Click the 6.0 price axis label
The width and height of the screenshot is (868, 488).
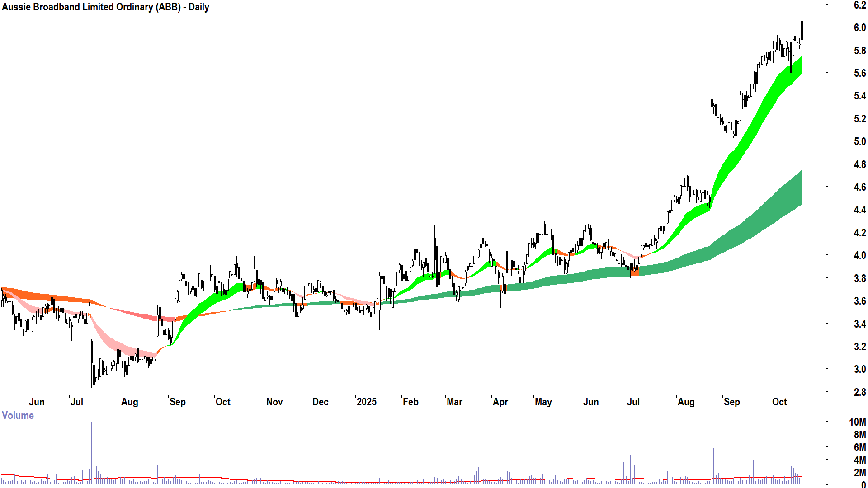tap(859, 28)
